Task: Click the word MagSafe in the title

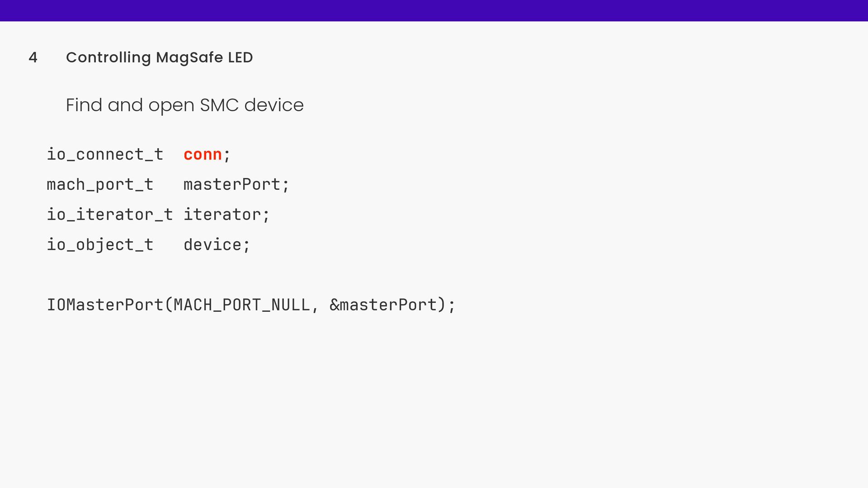Action: point(189,58)
